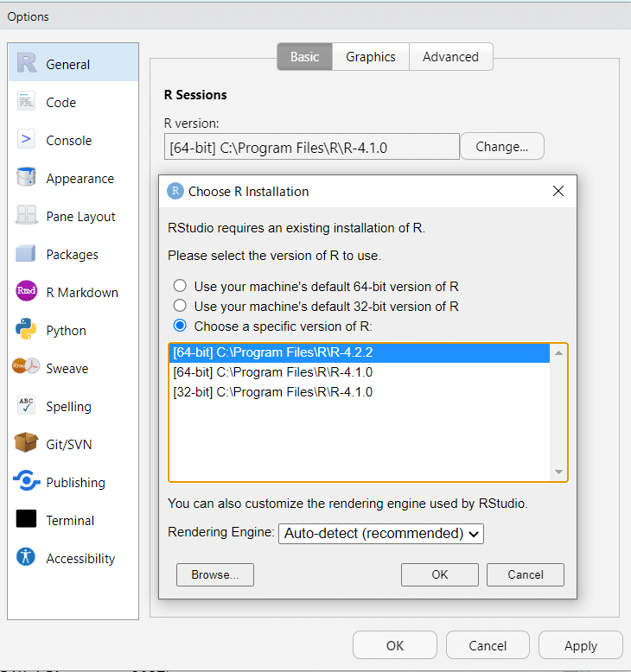Click the Python logo icon
This screenshot has width=631, height=672.
point(26,329)
